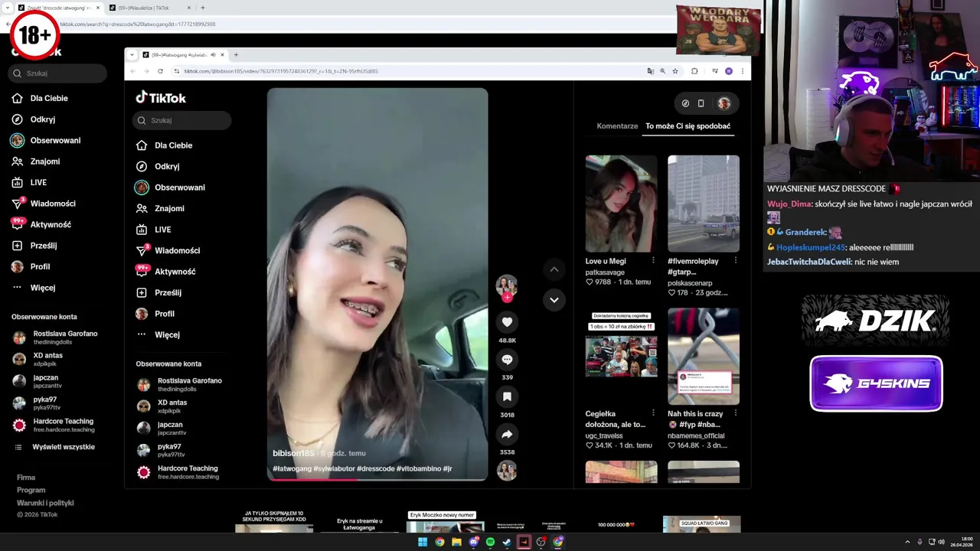
Task: Open LIVE in the front window sidebar
Action: tap(162, 230)
